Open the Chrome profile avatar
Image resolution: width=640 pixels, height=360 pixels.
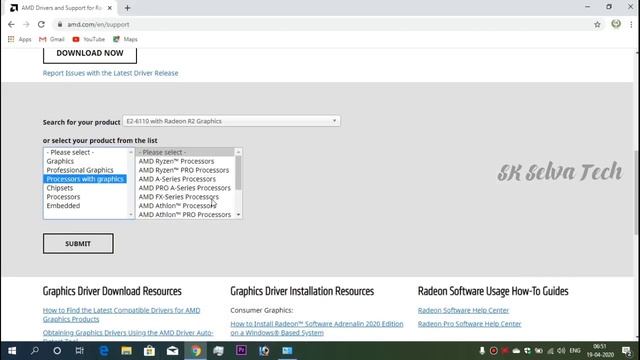click(x=616, y=24)
